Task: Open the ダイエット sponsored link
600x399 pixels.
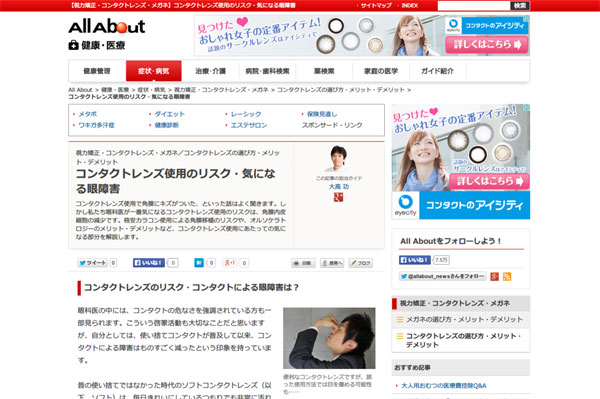Action: (170, 114)
